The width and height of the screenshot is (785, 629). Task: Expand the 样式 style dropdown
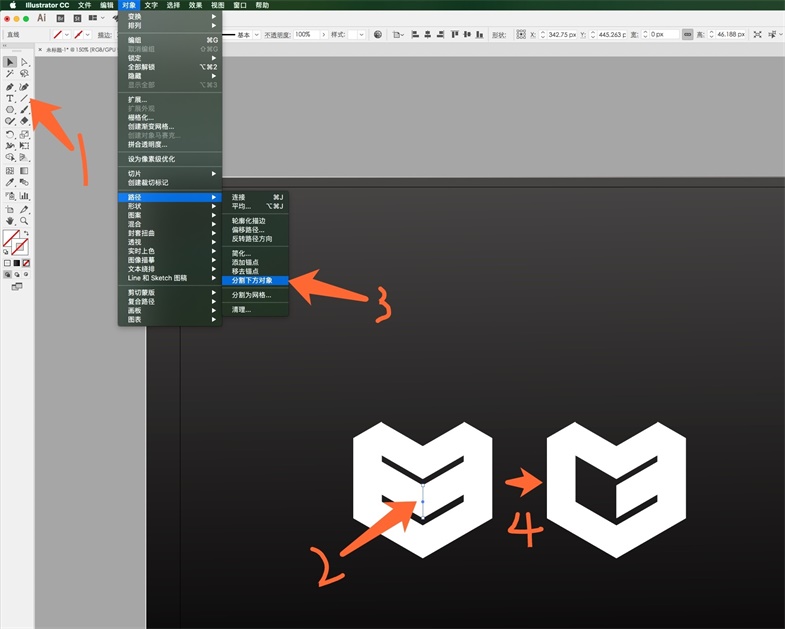point(362,34)
